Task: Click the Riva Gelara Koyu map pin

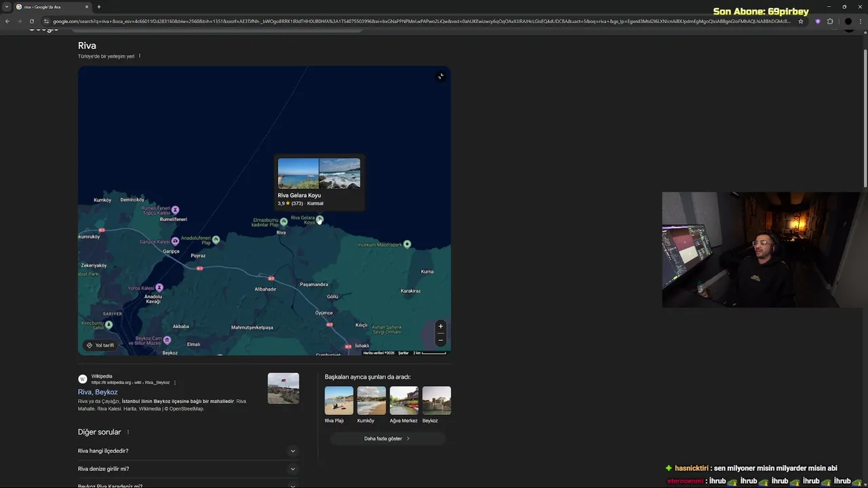Action: 319,219
